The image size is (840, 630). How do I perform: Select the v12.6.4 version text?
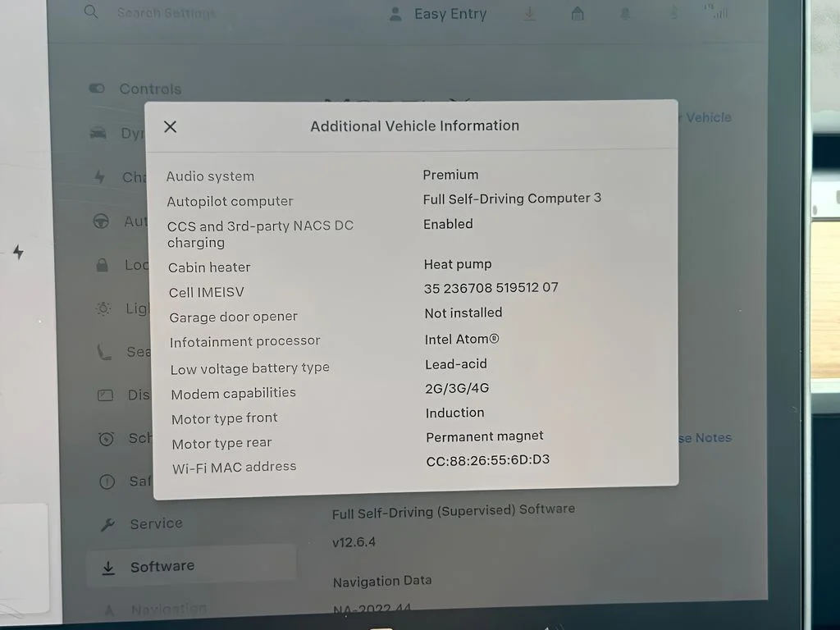pyautogui.click(x=354, y=542)
